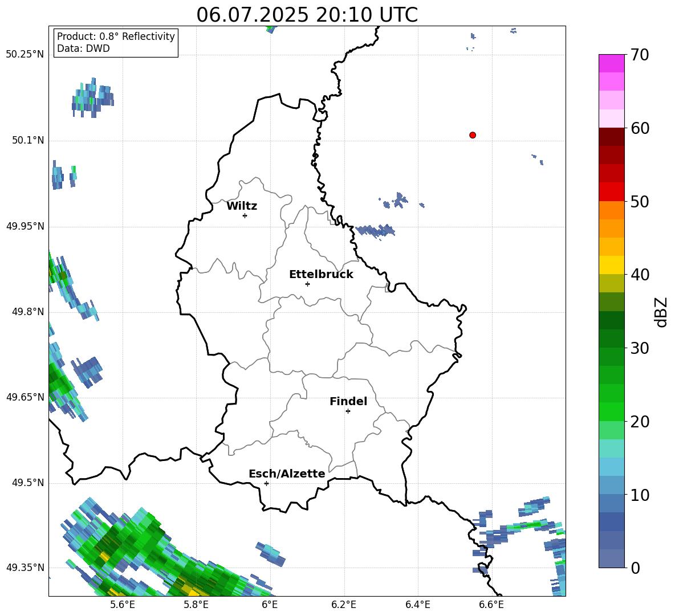Click the colorbar tick label 40
This screenshot has width=675, height=616.
[x=640, y=275]
